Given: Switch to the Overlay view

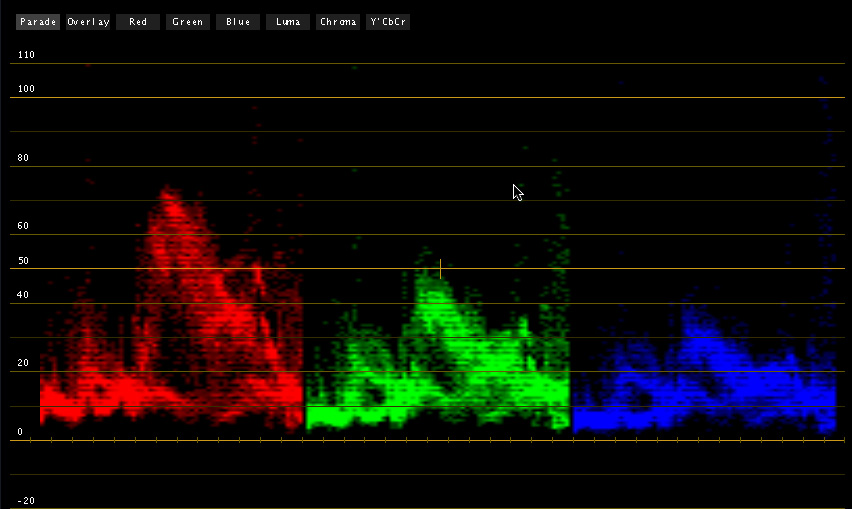Looking at the screenshot, I should (x=88, y=22).
